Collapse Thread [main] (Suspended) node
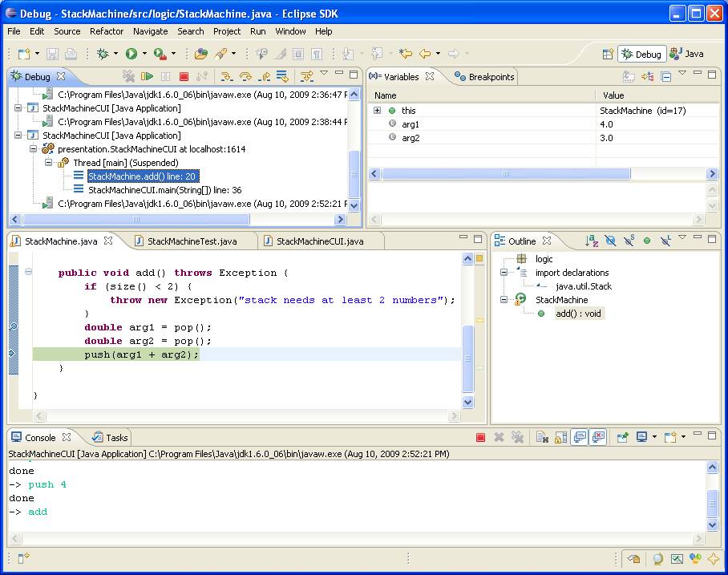 (48, 163)
